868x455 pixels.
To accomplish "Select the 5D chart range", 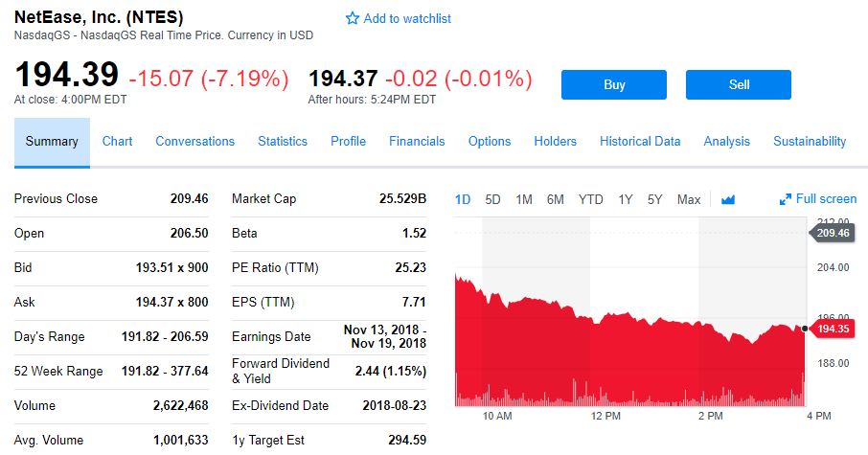I will pyautogui.click(x=492, y=199).
